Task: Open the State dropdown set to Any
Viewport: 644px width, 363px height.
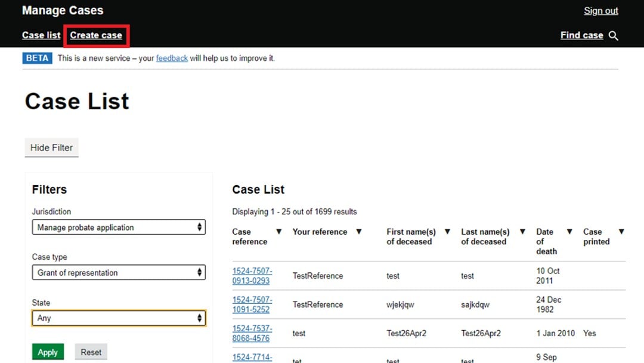Action: coord(118,318)
